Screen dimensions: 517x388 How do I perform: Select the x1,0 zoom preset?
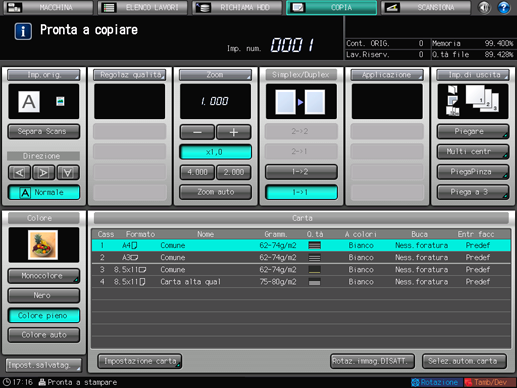(x=215, y=152)
